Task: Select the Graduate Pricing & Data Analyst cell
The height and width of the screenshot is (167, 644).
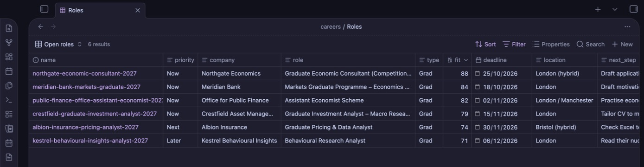Action: pos(348,127)
